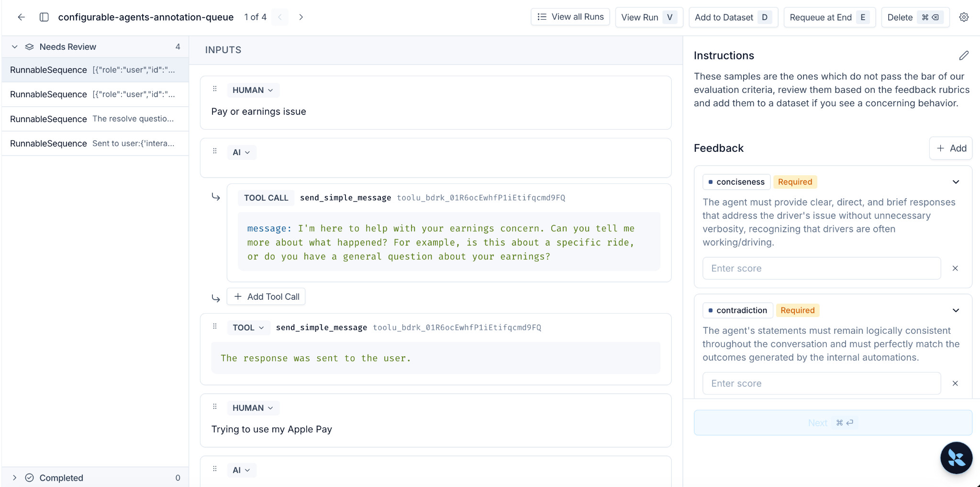Select the 'The resolve questio...' run
The width and height of the screenshot is (980, 487).
95,119
